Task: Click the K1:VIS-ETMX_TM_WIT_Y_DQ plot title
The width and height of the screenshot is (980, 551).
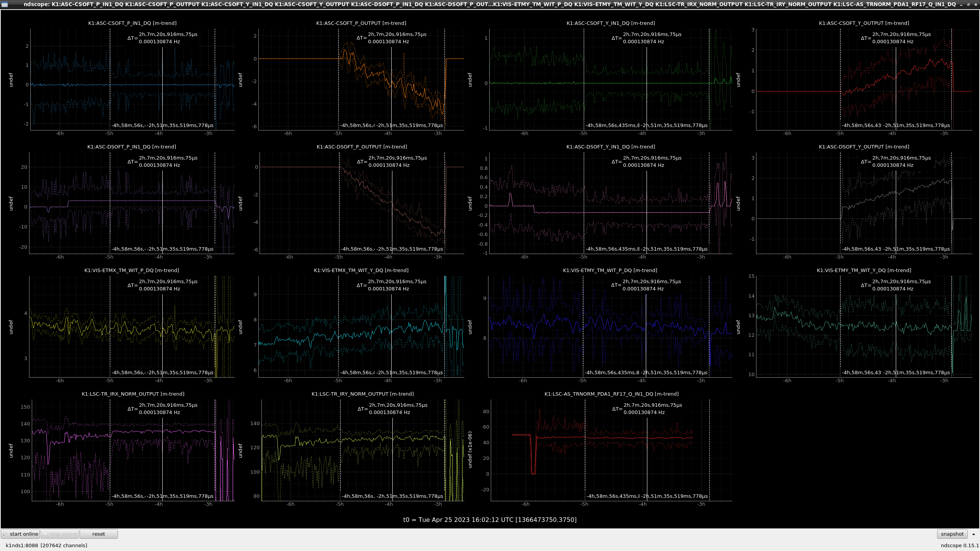Action: 361,270
